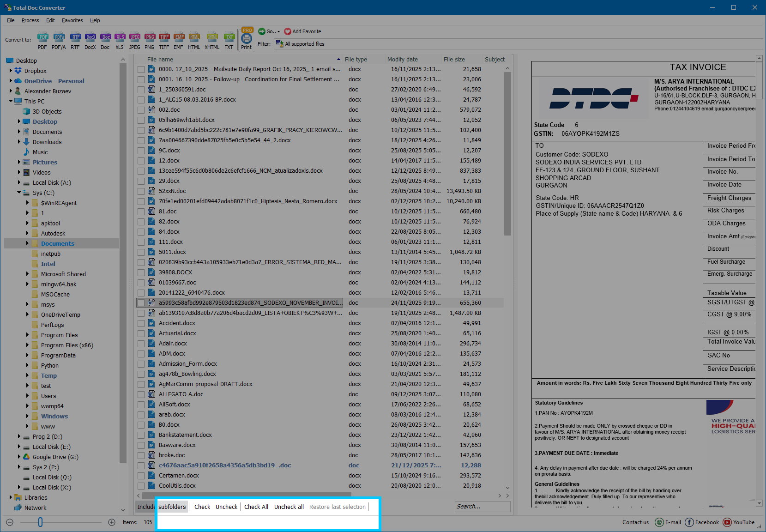This screenshot has height=532, width=766.
Task: Click the Contact us link
Action: (635, 522)
